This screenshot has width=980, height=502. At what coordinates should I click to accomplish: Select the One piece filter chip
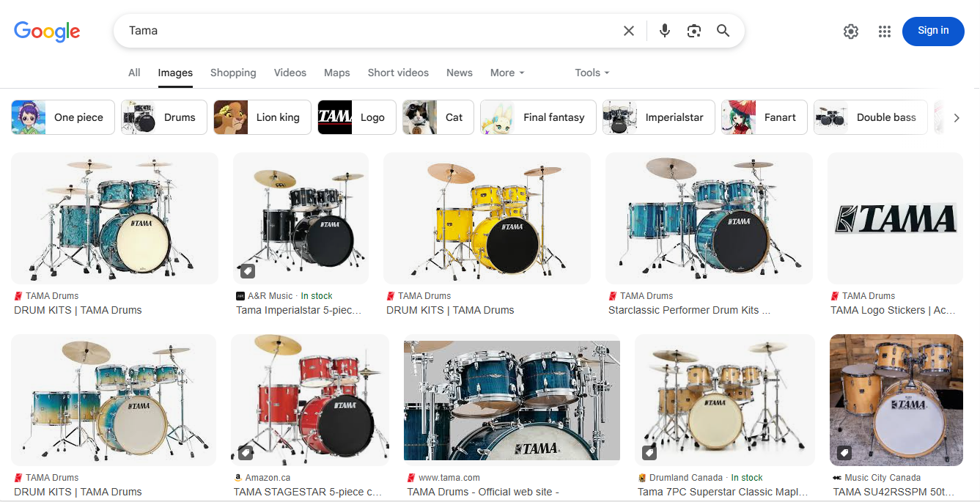click(63, 117)
